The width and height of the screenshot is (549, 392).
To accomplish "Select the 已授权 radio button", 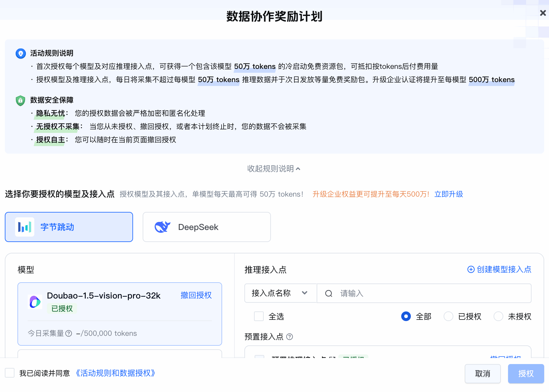I will point(449,316).
